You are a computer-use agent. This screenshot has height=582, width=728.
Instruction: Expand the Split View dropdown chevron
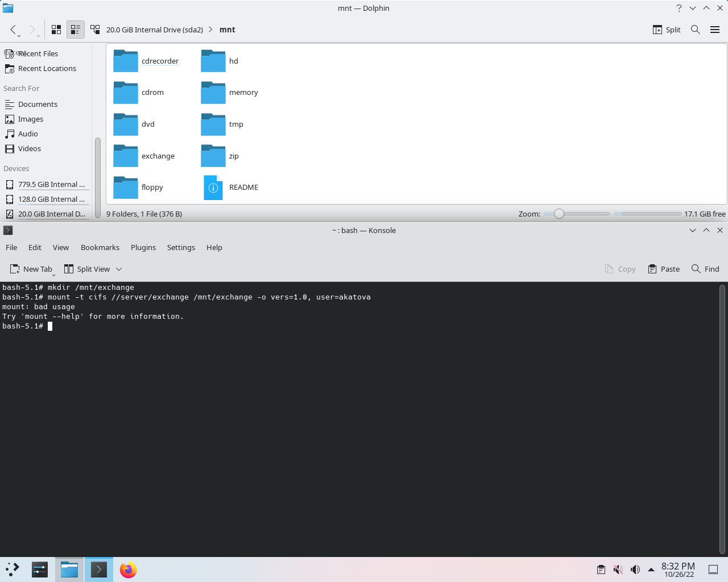click(x=119, y=269)
